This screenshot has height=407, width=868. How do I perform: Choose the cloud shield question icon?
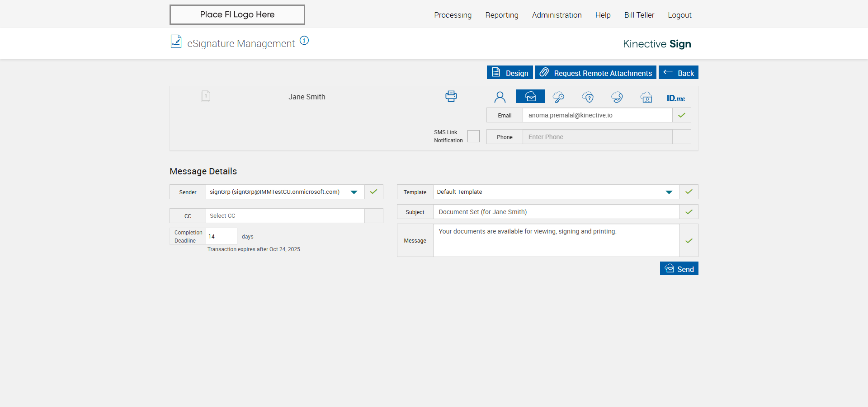point(588,97)
